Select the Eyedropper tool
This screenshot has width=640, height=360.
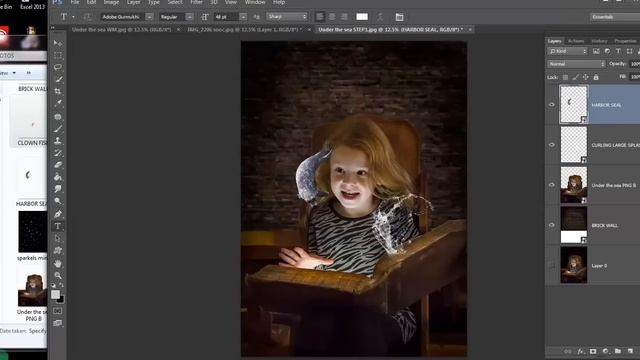[x=58, y=104]
